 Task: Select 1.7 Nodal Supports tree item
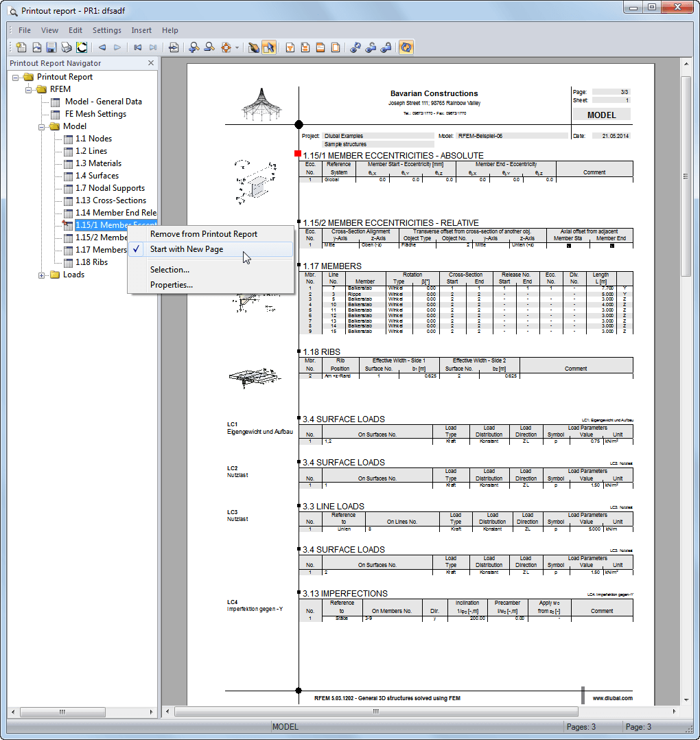point(110,188)
